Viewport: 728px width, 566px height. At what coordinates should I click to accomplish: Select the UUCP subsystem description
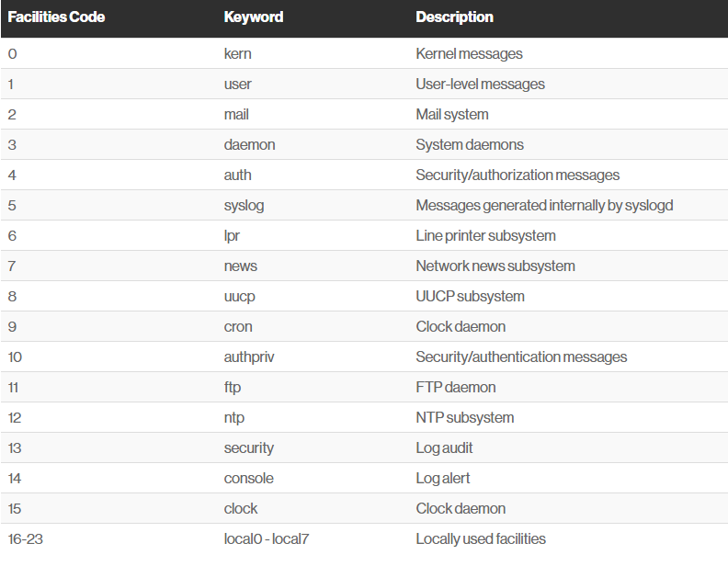tap(470, 296)
